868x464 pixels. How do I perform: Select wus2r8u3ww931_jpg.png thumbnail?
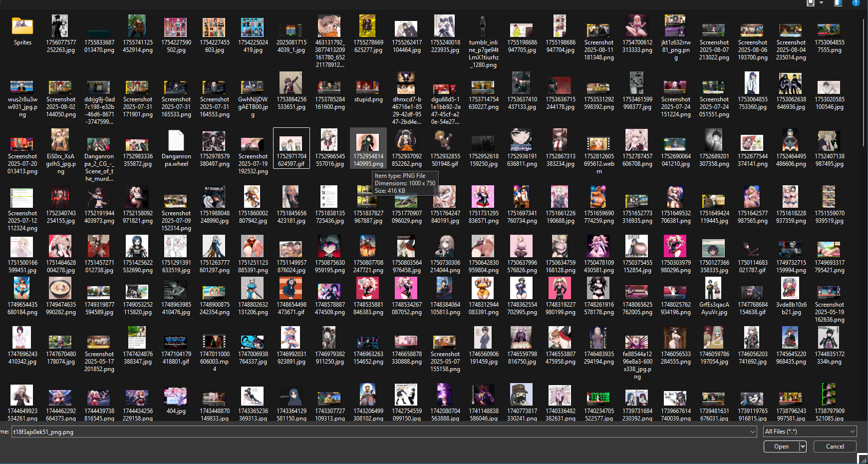pyautogui.click(x=22, y=87)
